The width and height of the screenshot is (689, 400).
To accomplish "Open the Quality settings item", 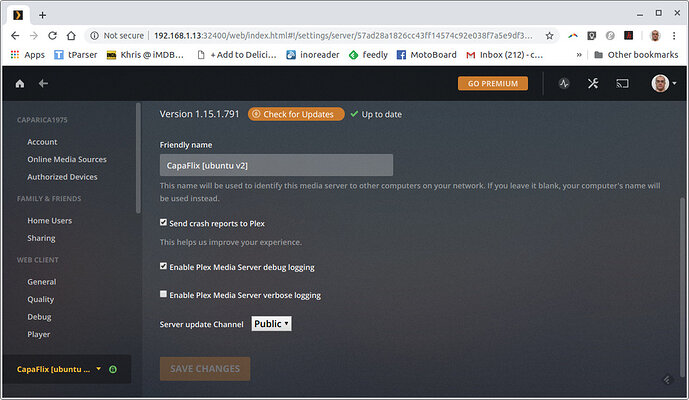I will [40, 299].
